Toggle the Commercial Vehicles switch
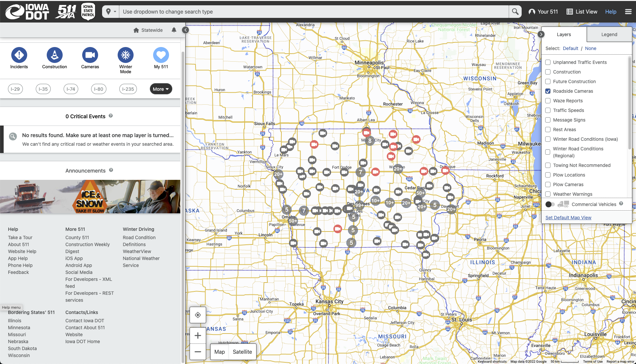Screen dimensions: 636x364 [550, 204]
